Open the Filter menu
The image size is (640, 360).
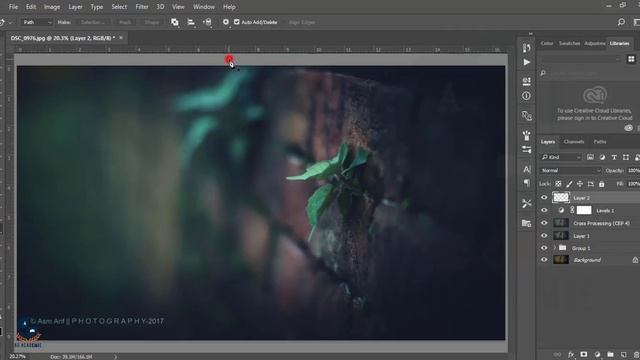(x=142, y=7)
